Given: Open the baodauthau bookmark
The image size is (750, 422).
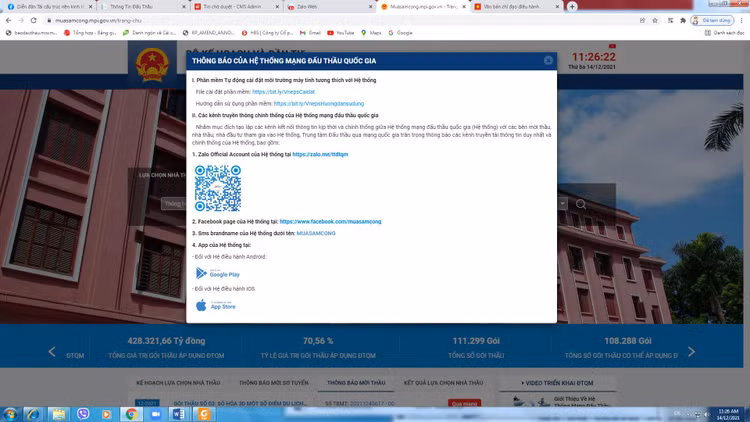Looking at the screenshot, I should click(31, 33).
